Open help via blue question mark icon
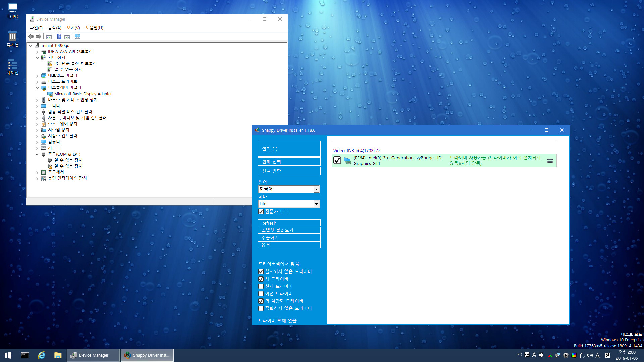Screen dimensions: 644x362 [x=59, y=36]
